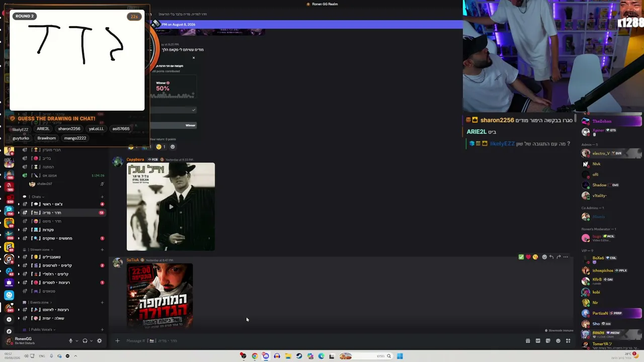
Task: Click Add Reaction smiley on SaTiVA message
Action: (544, 257)
